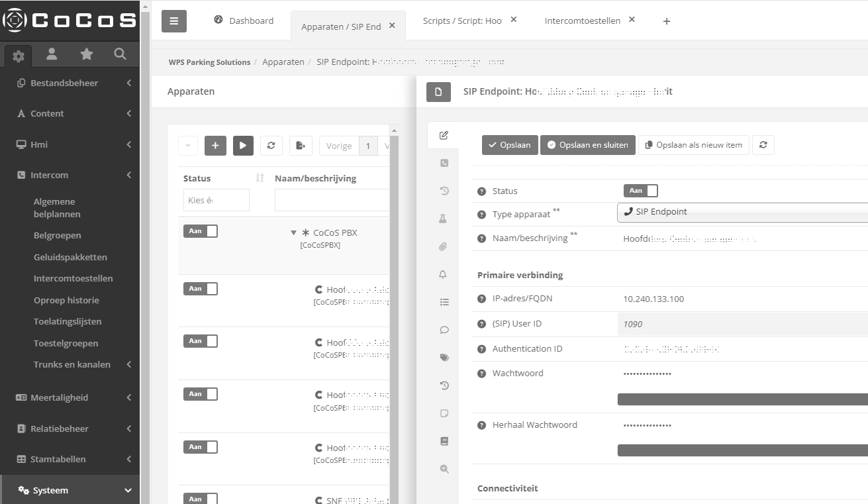The image size is (868, 504).
Task: Click the Naam/beschrijving filter input field
Action: [331, 200]
